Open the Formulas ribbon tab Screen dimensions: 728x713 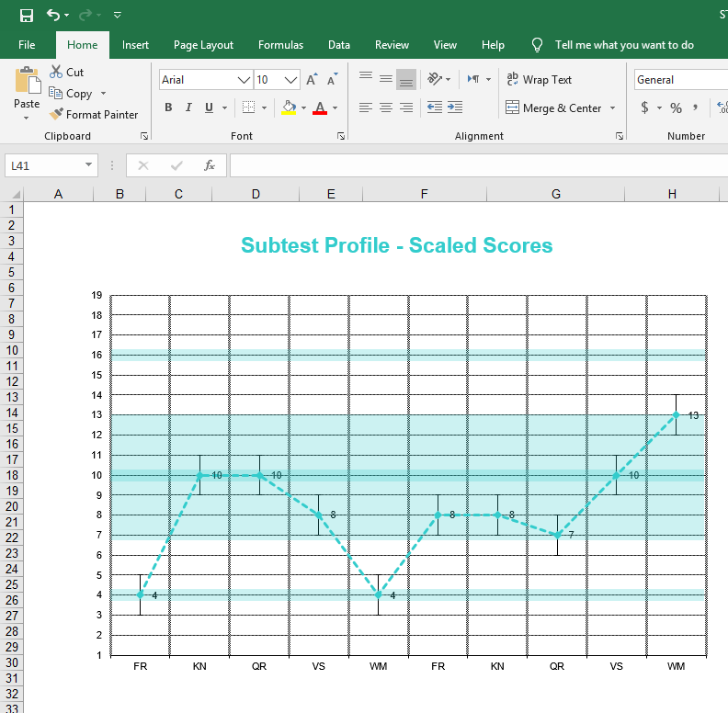pyautogui.click(x=280, y=45)
